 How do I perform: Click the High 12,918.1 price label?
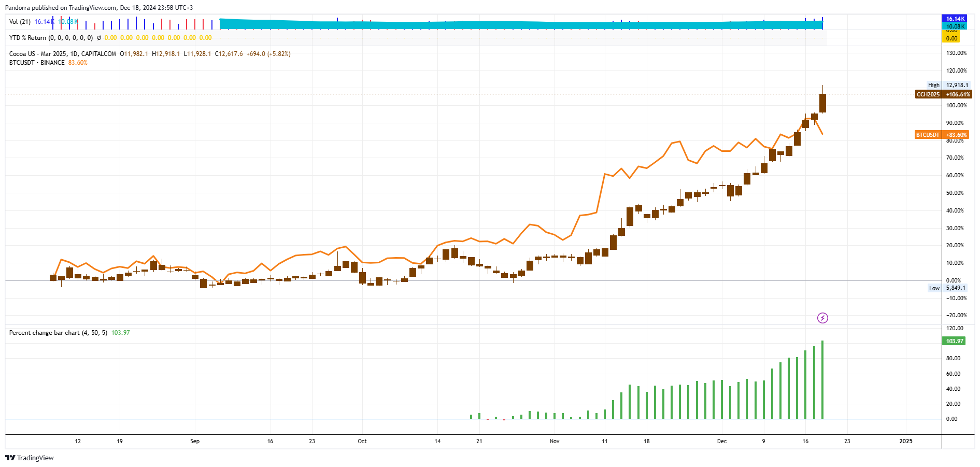point(948,85)
